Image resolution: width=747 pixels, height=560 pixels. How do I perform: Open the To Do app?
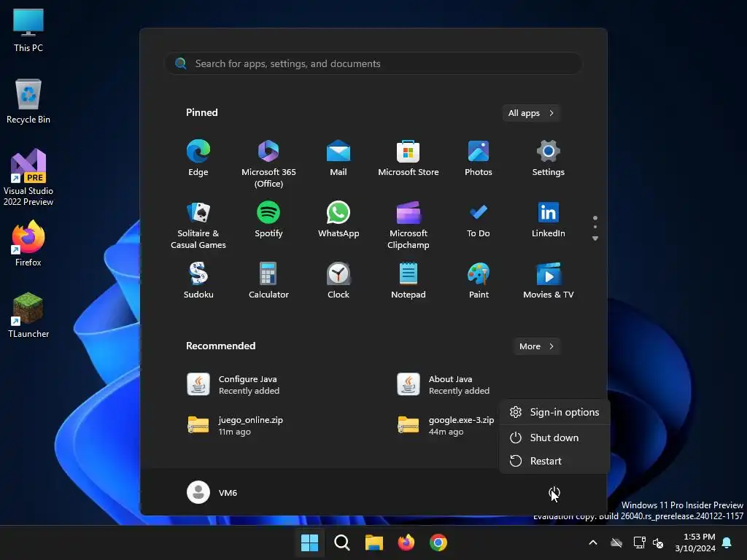(x=479, y=219)
